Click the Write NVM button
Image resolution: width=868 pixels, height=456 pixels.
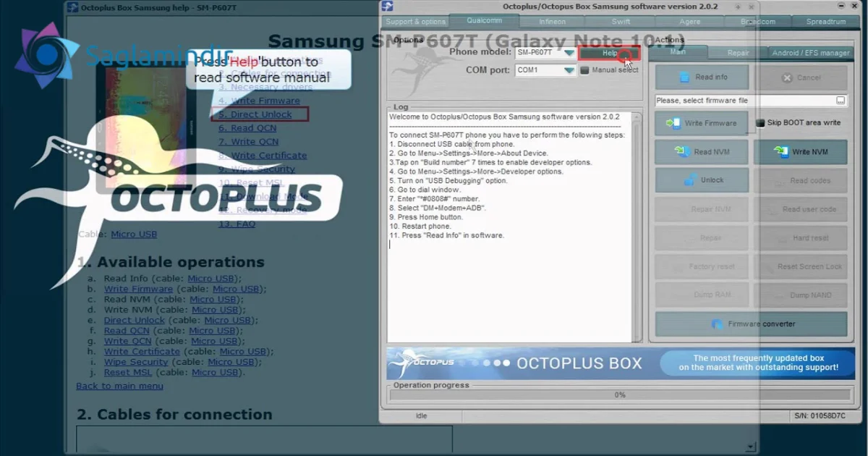pyautogui.click(x=800, y=152)
